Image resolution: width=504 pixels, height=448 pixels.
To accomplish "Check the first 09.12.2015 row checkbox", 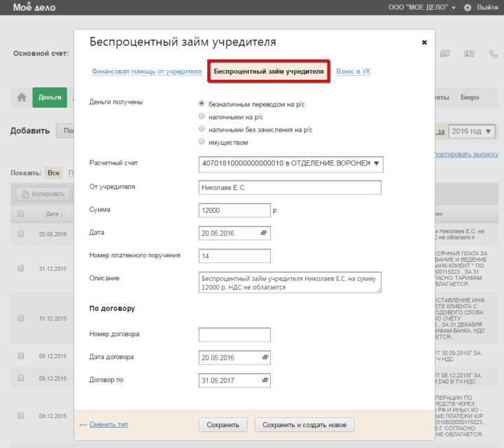I will (x=21, y=356).
